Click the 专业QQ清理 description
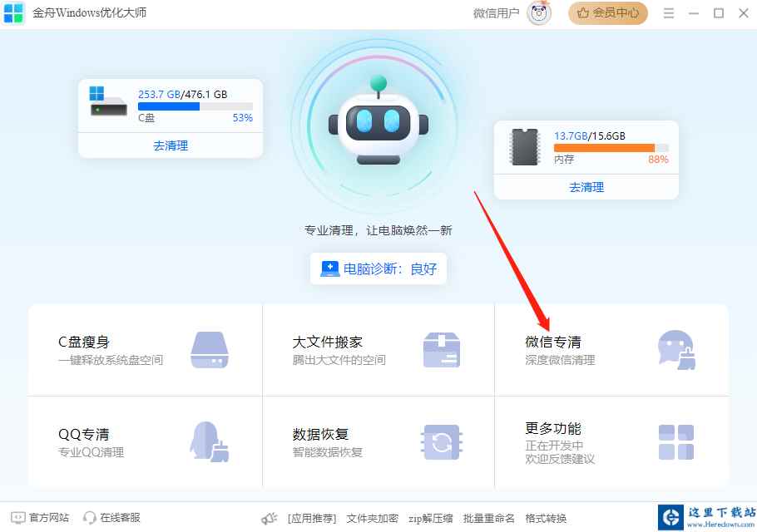Image resolution: width=757 pixels, height=532 pixels. pyautogui.click(x=91, y=452)
